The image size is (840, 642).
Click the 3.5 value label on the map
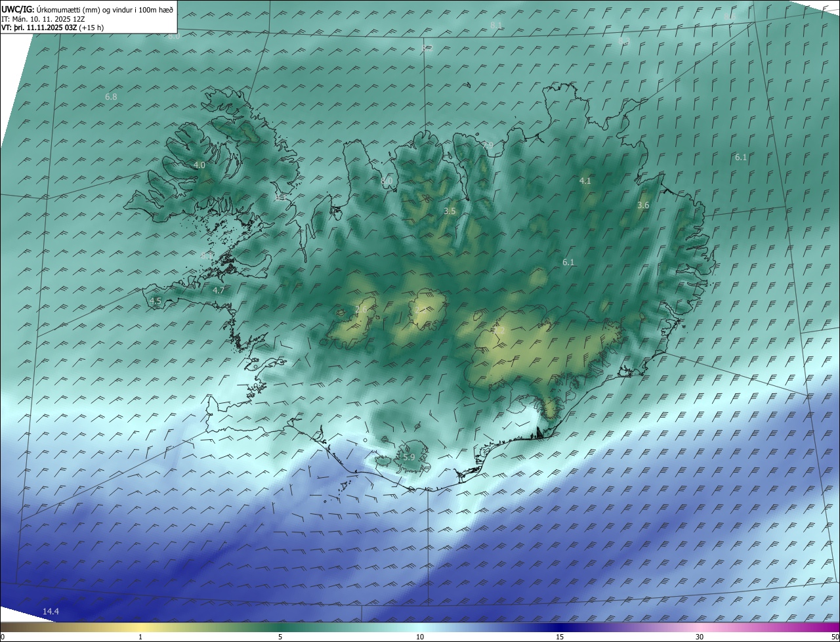[450, 211]
